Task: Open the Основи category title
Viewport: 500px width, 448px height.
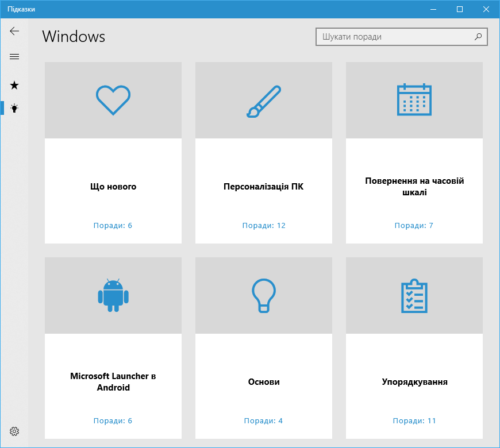Action: [x=264, y=382]
